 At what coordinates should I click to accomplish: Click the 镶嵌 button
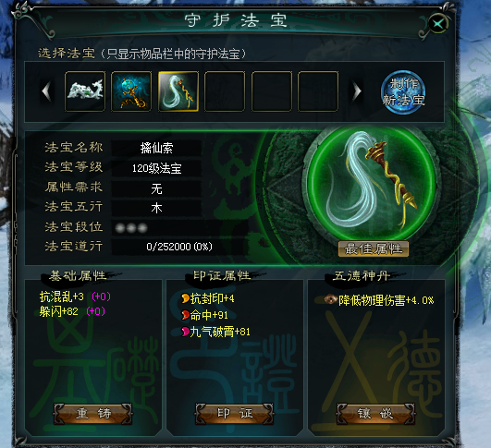pos(376,414)
